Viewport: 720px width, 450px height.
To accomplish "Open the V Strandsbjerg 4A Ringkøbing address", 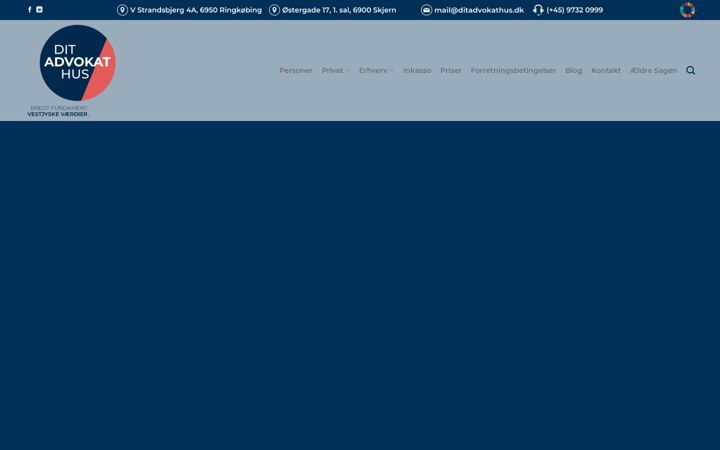I will coord(196,10).
